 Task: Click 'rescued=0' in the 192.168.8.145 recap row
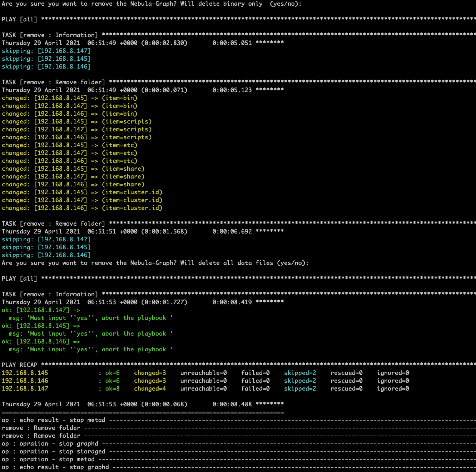click(x=347, y=373)
